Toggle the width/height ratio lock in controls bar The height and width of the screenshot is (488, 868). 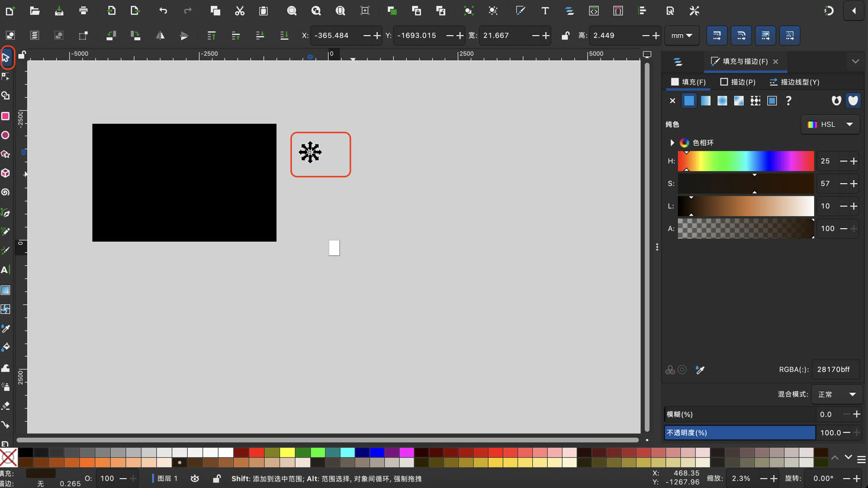click(x=564, y=36)
